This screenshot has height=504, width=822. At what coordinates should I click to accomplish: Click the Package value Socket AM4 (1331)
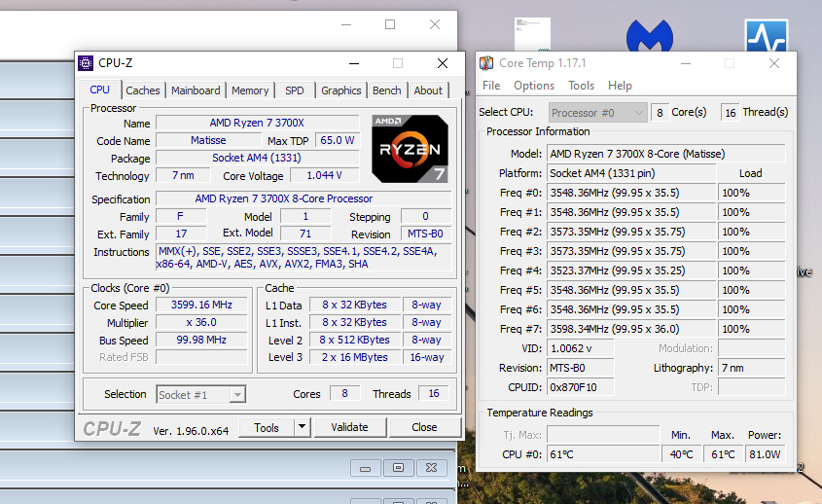tap(258, 158)
